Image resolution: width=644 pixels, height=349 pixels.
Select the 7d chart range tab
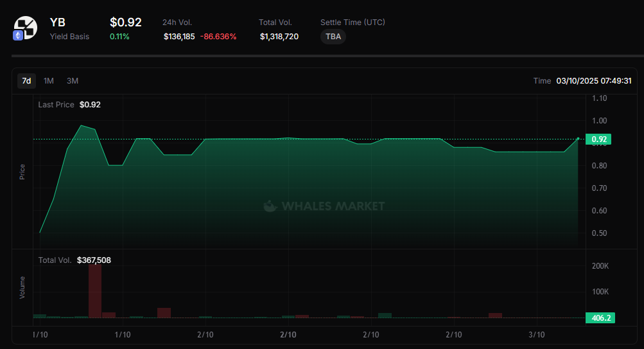point(26,81)
